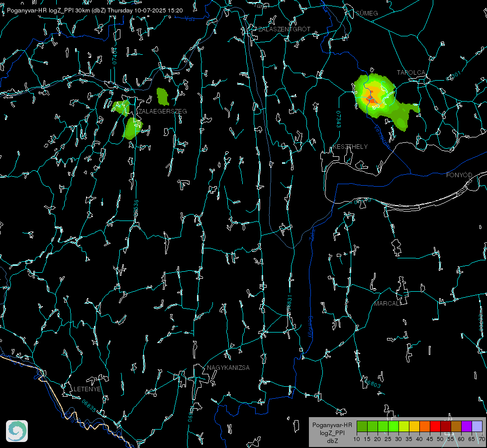Image resolution: width=487 pixels, height=448 pixels.
Task: Click the ZALASZENTGRÓT city label
Action: pyautogui.click(x=284, y=29)
